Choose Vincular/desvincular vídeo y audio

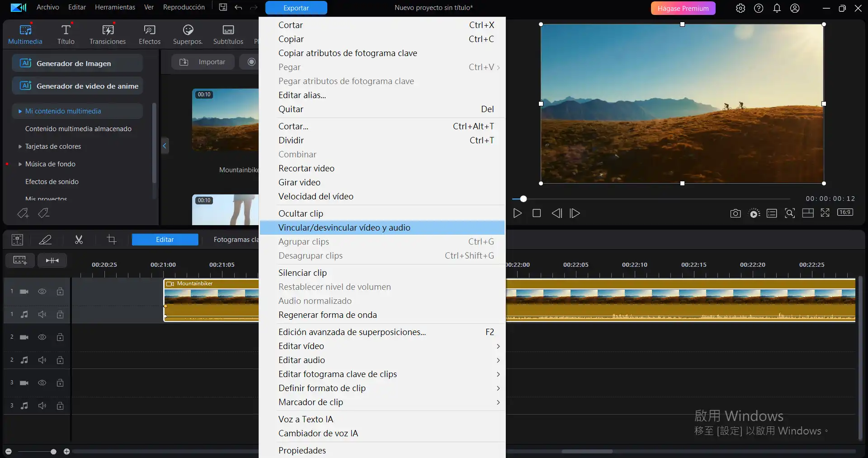382,228
